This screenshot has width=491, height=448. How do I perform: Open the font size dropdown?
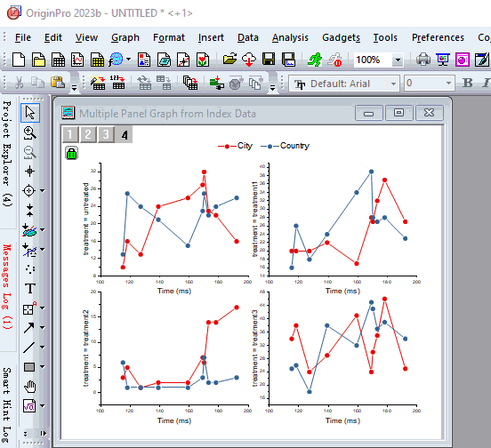[448, 84]
